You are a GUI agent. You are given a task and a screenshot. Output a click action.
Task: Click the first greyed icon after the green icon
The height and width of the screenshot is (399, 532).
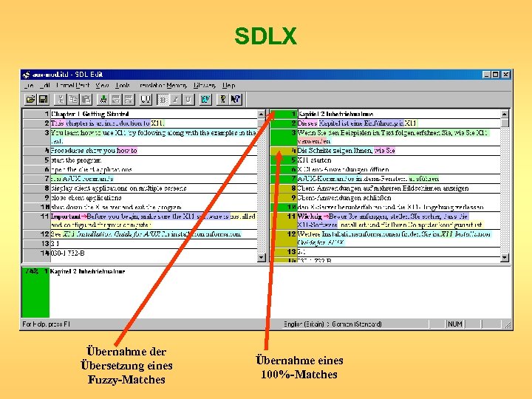point(116,99)
